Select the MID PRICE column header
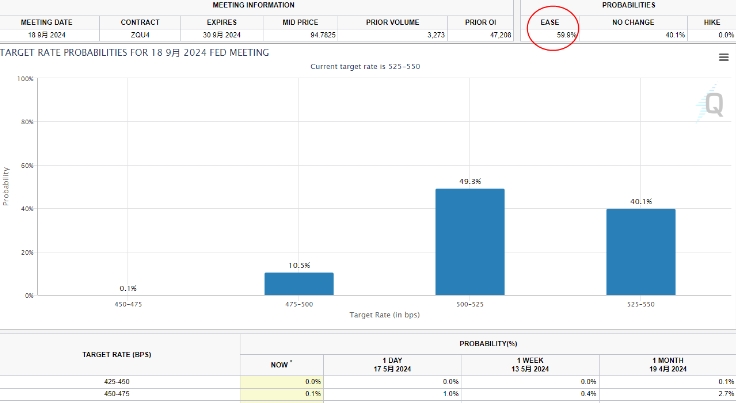 coord(300,22)
